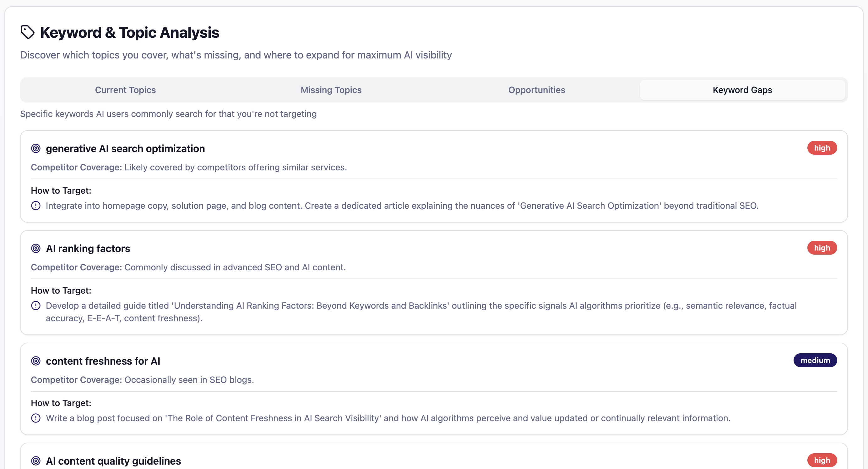868x469 pixels.
Task: Select the Keyword Gaps tab
Action: 742,90
